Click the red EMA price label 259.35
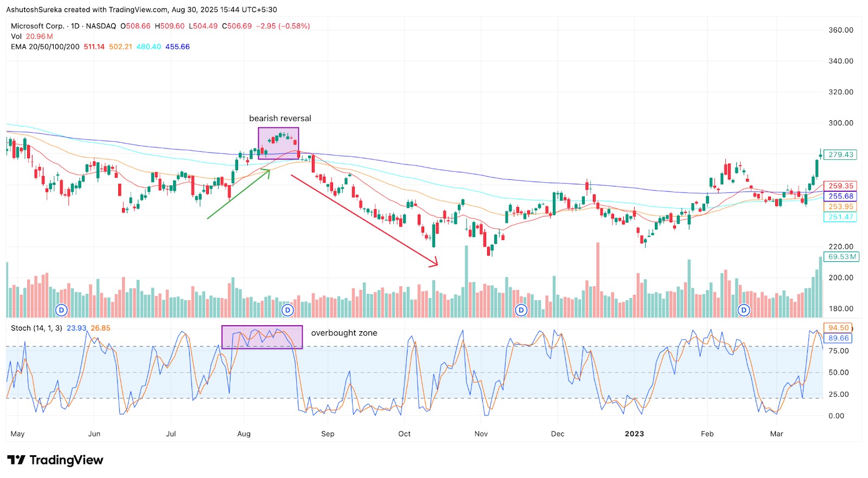The image size is (868, 478). [841, 186]
